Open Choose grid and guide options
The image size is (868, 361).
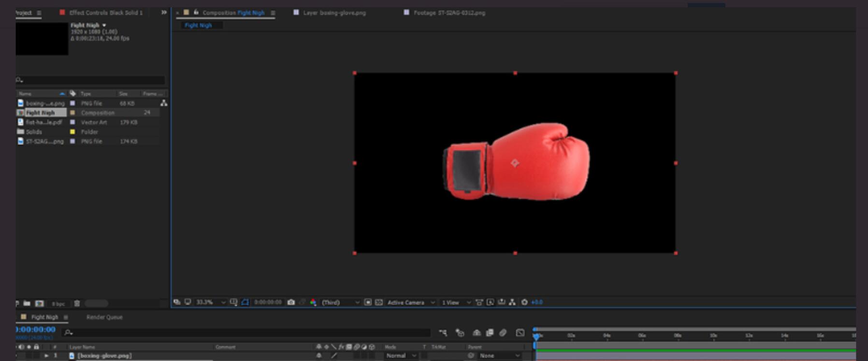tap(234, 302)
